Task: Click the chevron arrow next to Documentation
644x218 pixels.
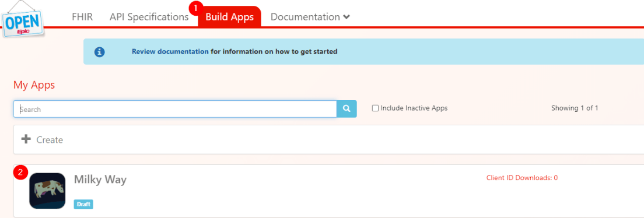Action: 346,17
